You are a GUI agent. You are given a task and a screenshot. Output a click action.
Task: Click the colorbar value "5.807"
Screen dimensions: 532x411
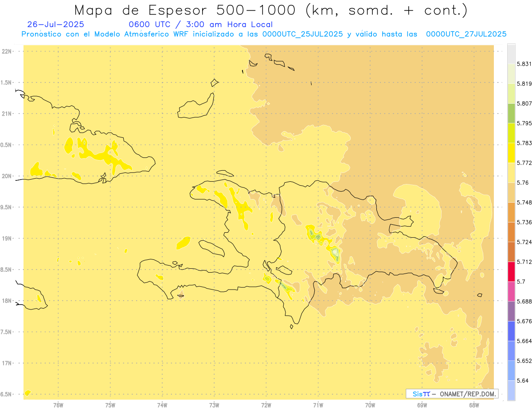coord(524,103)
